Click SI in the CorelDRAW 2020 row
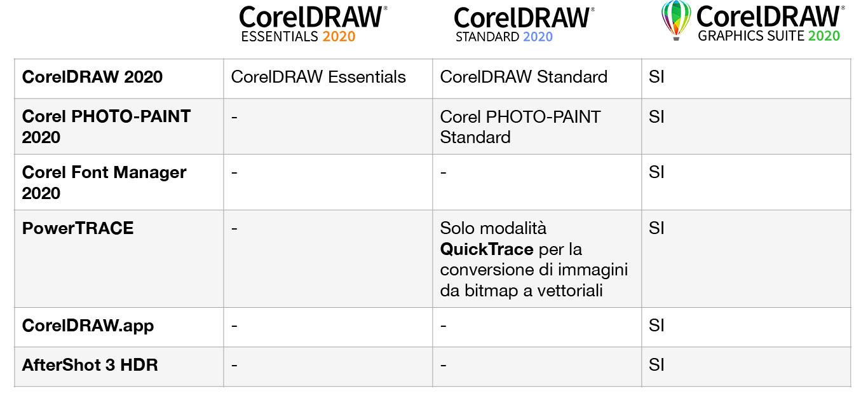Image resolution: width=868 pixels, height=400 pixels. point(656,77)
